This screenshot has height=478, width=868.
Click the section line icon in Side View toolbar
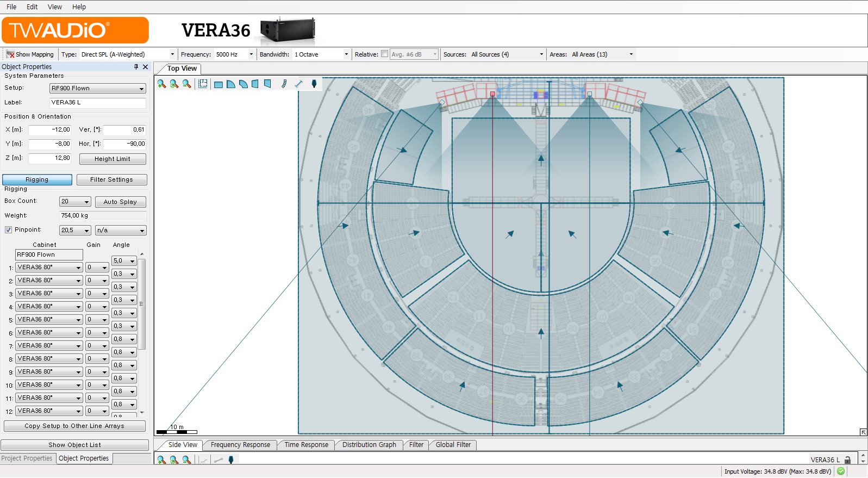tap(218, 460)
